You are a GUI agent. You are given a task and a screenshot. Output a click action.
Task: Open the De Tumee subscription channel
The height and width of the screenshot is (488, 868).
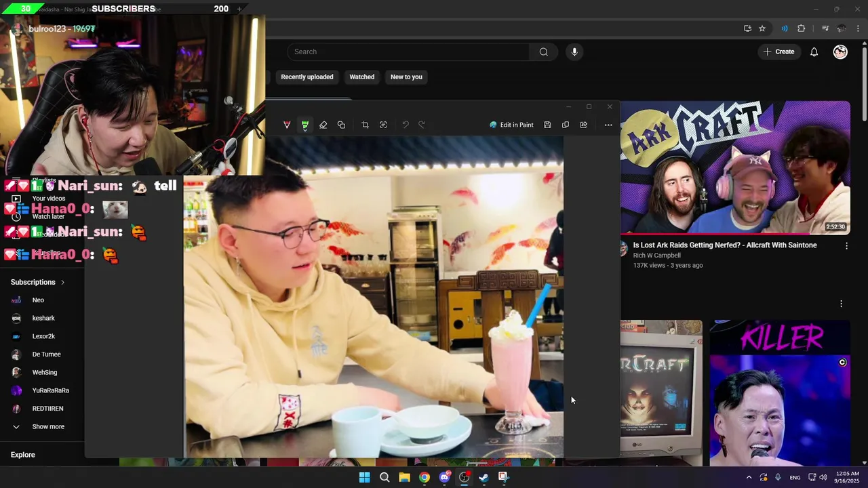coord(46,354)
